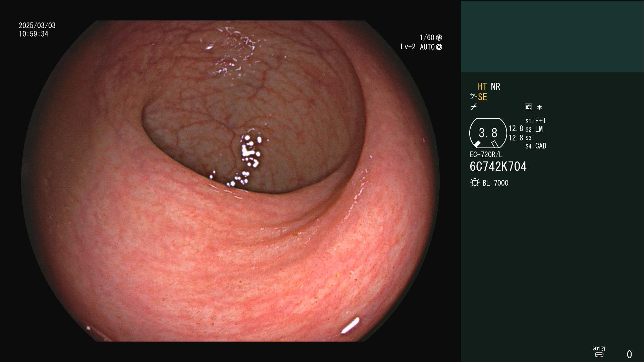
Task: Open the settings sliders icon
Action: tap(528, 107)
